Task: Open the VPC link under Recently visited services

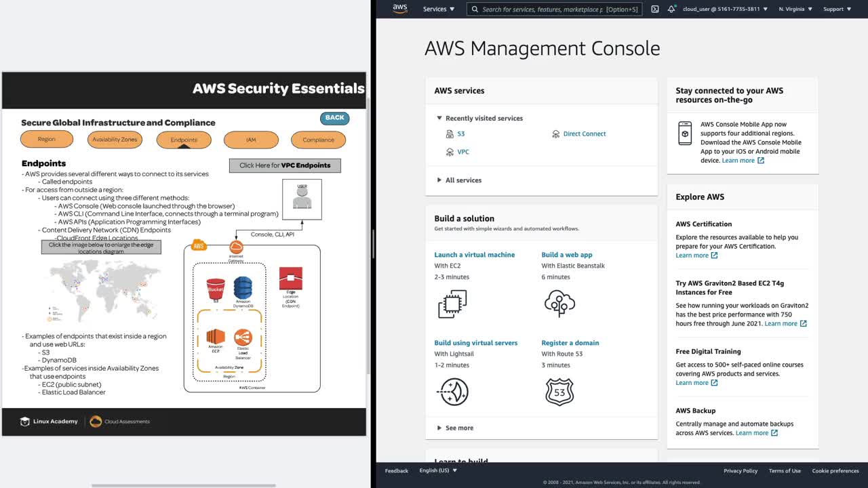Action: (x=463, y=152)
